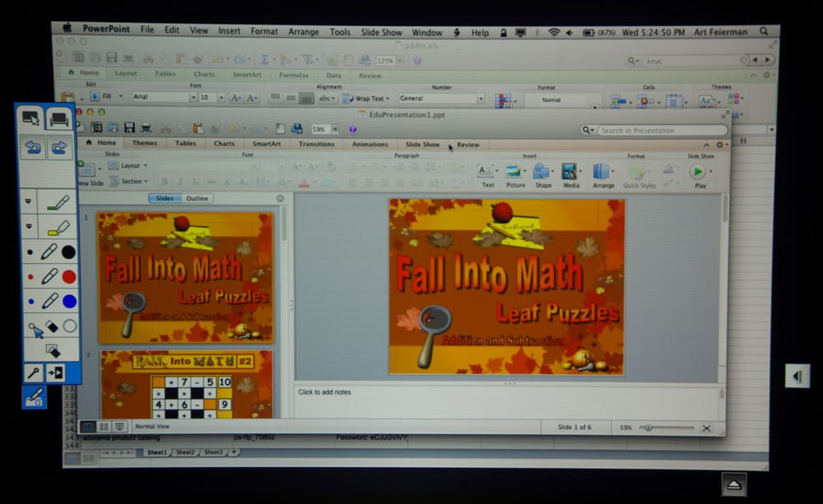823x504 pixels.
Task: Expand the green pen options arrow
Action: click(28, 201)
